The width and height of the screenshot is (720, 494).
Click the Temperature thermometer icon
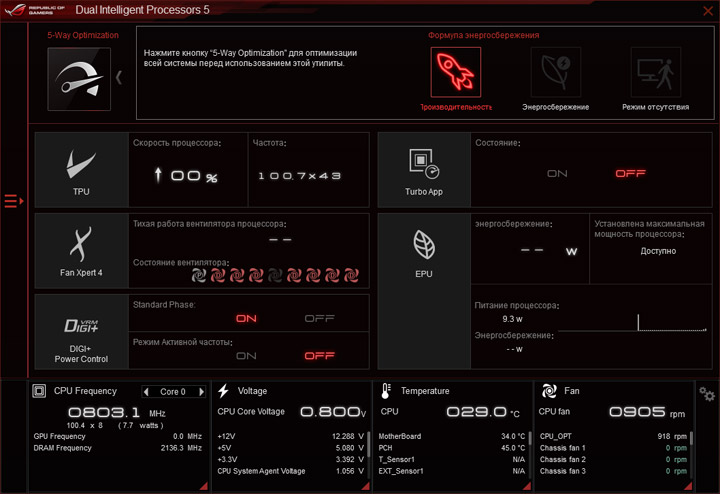pos(386,391)
